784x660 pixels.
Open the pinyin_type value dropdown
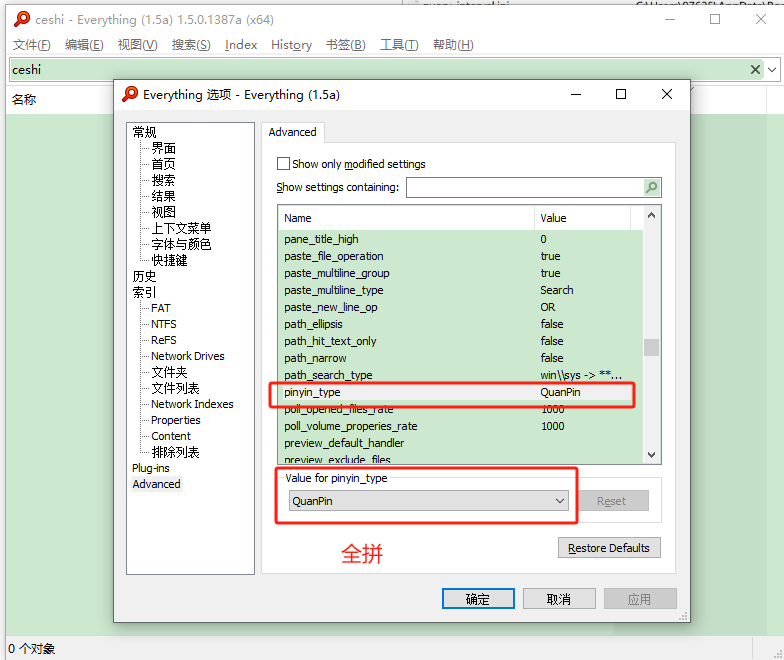[x=428, y=500]
